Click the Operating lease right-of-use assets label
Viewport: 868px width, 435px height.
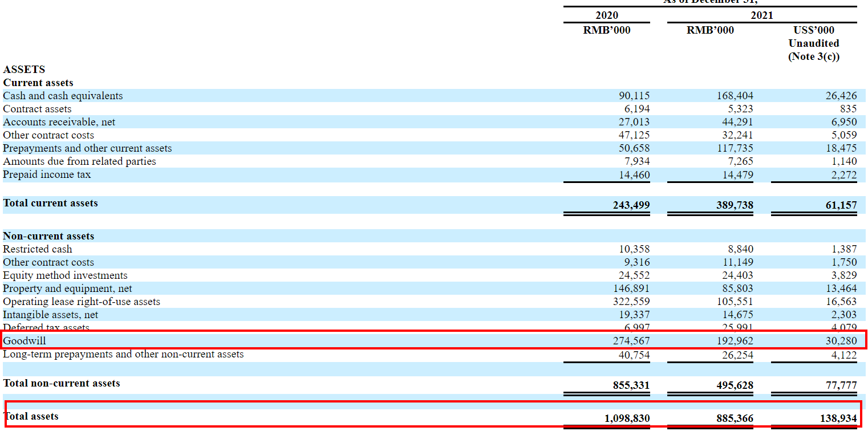pyautogui.click(x=82, y=302)
